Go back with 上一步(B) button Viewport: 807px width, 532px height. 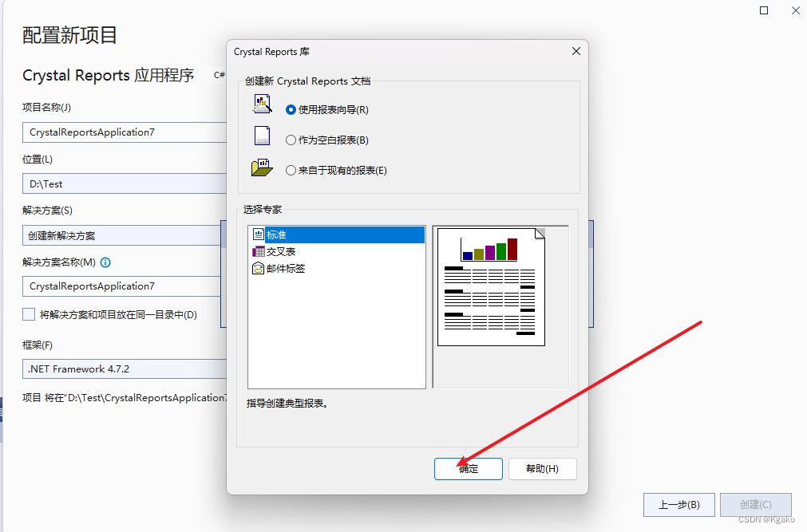click(x=678, y=505)
